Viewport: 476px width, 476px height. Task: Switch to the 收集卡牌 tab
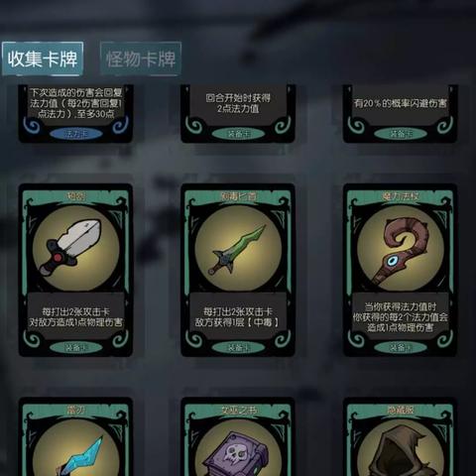click(x=43, y=59)
